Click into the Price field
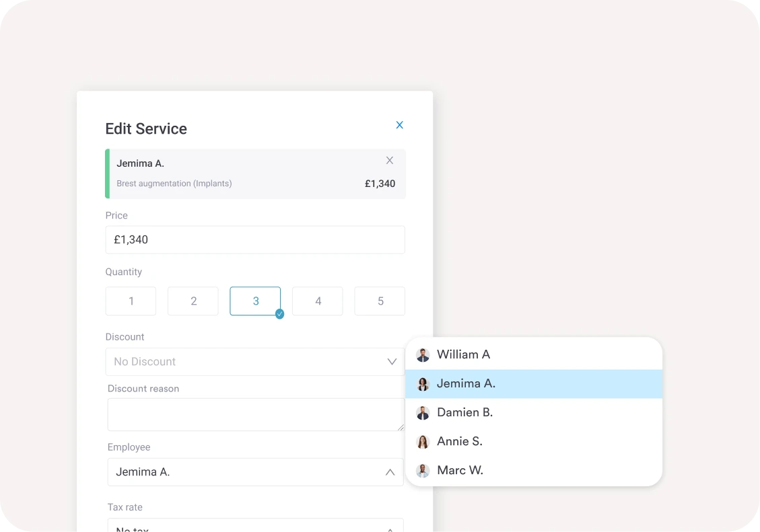 coord(255,240)
